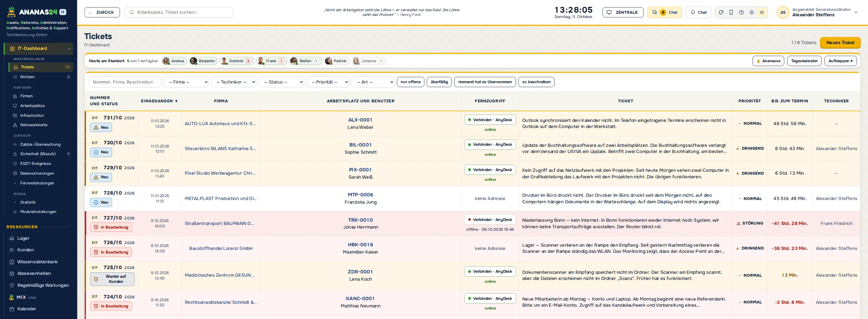Click the ZENTRALE monitor button
Image resolution: width=868 pixels, height=319 pixels.
click(x=623, y=12)
